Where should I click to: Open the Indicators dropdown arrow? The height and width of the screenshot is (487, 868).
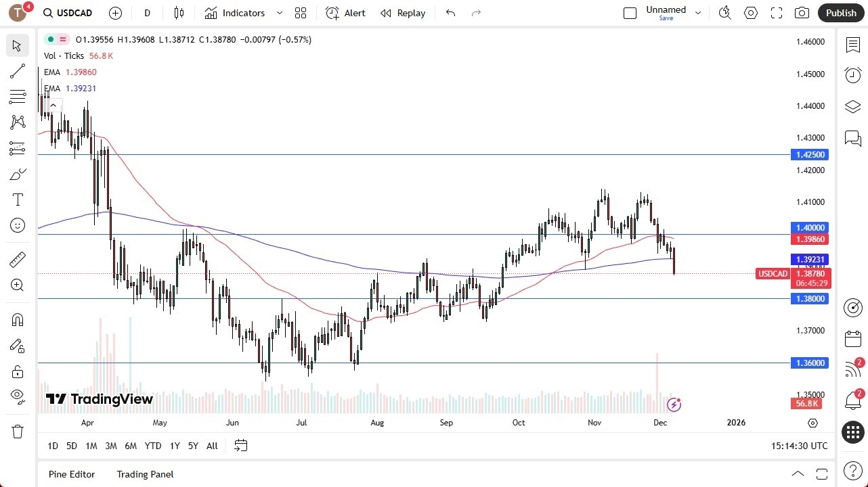click(x=278, y=13)
